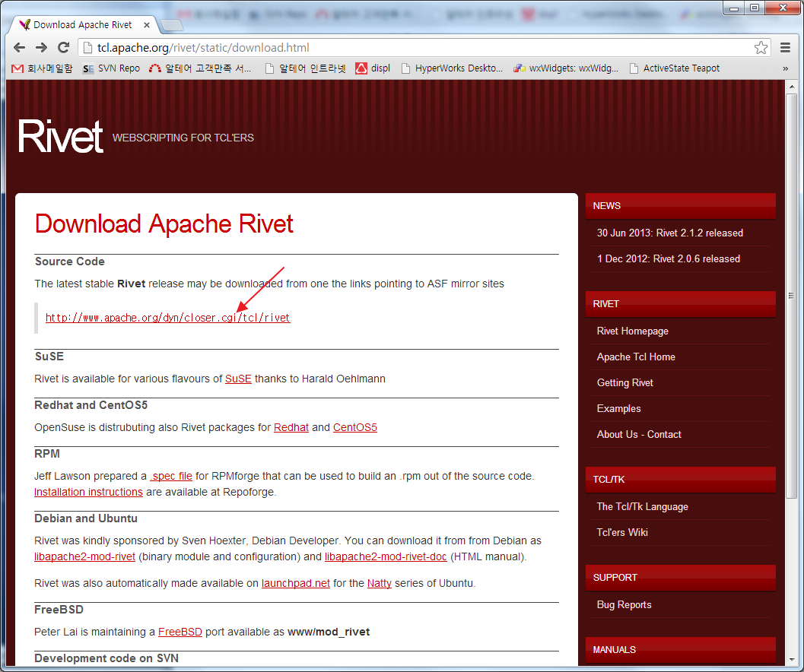The height and width of the screenshot is (672, 804).
Task: Click the SUPPORT sidebar header
Action: tap(681, 578)
